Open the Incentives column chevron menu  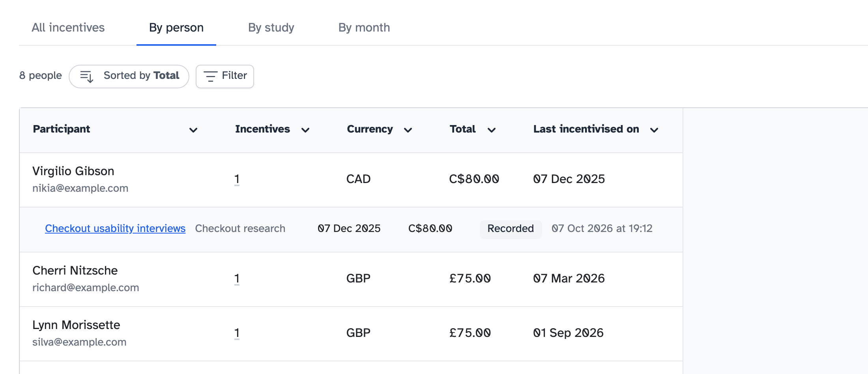(305, 130)
